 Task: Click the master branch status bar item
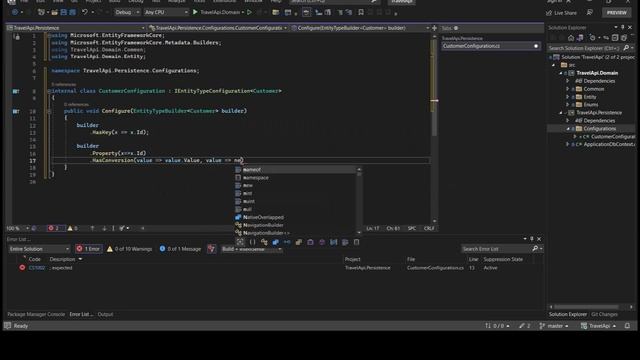tap(554, 326)
